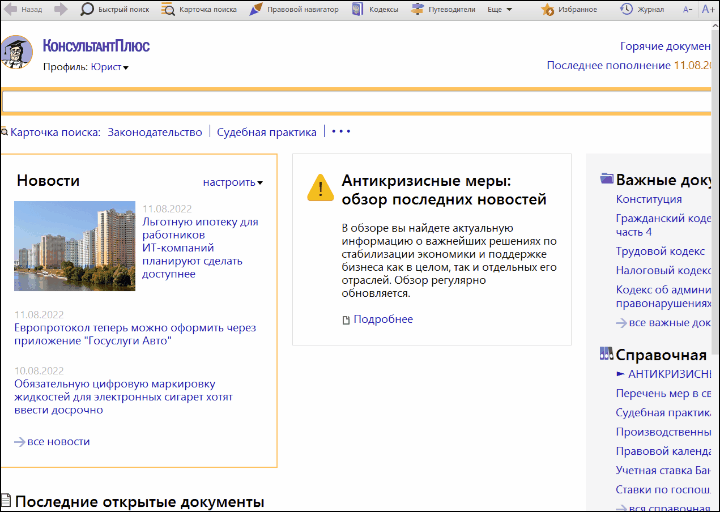Image resolution: width=720 pixels, height=512 pixels.
Task: Click the Карточка поиска label link
Action: [55, 132]
